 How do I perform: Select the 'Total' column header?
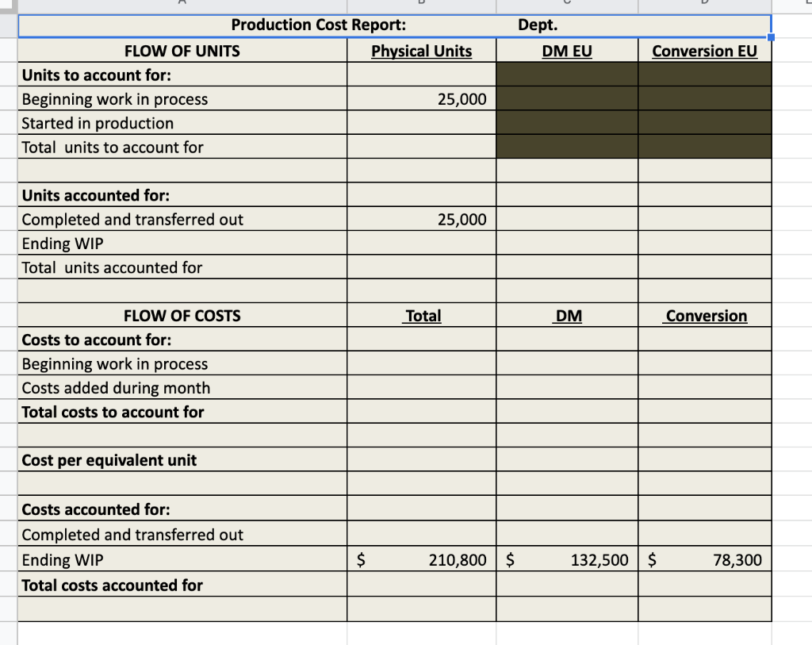coord(422,316)
